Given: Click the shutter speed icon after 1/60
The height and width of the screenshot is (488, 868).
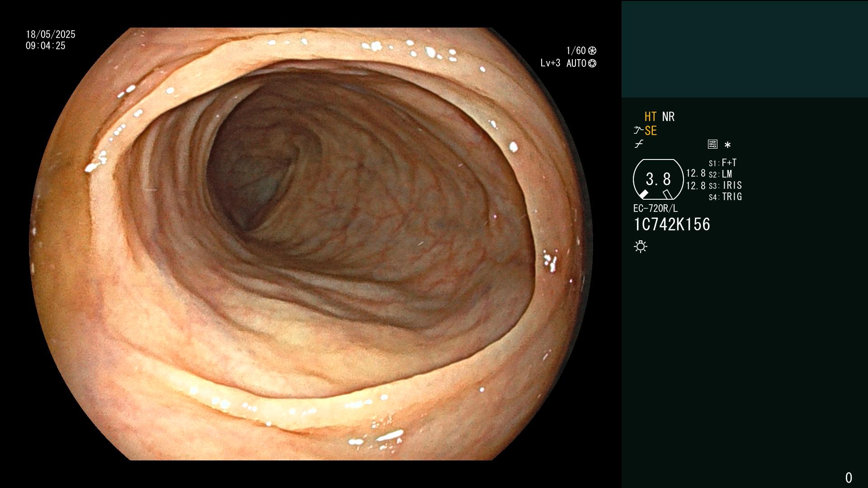Looking at the screenshot, I should [x=592, y=51].
